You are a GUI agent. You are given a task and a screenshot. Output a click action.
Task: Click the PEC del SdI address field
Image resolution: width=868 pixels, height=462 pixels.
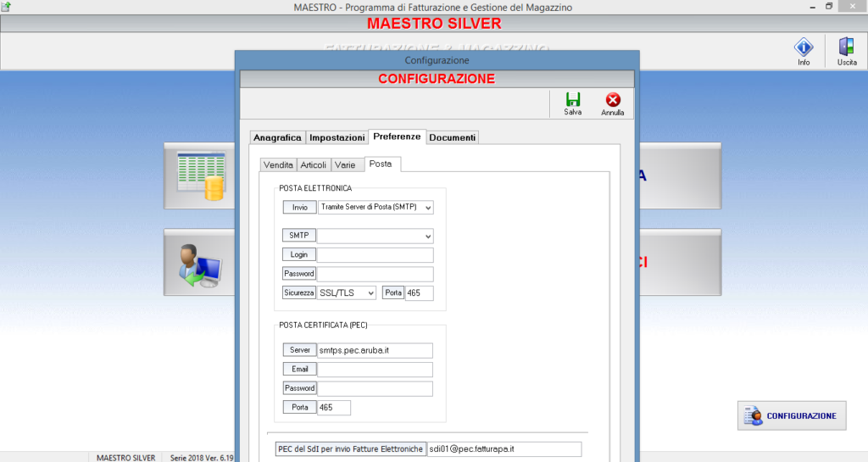coord(504,449)
